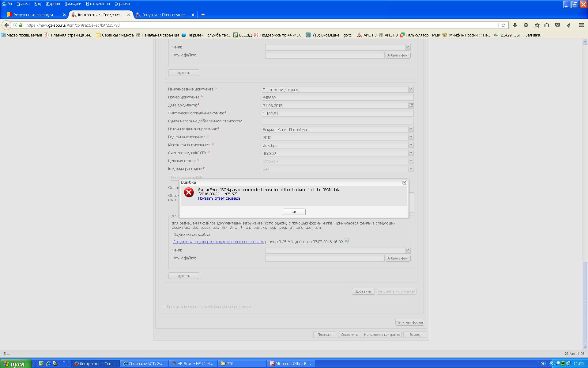Viewport: 588px width, 368px height.
Task: Bookmark this page with star icon
Action: pos(537,25)
